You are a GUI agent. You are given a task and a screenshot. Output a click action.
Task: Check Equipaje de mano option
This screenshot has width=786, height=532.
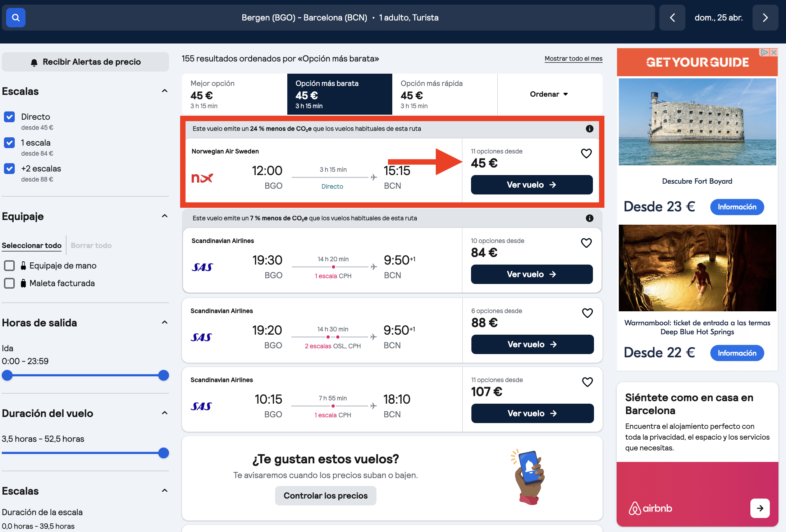click(x=9, y=266)
